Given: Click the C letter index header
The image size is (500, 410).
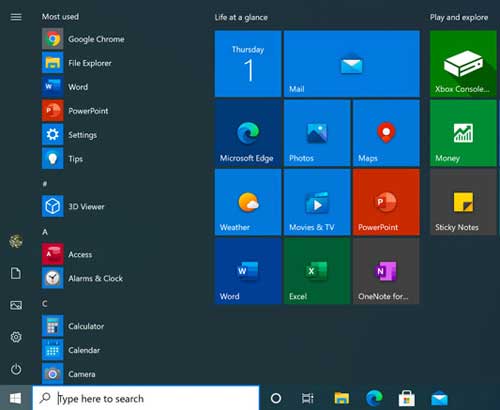Looking at the screenshot, I should [x=45, y=303].
